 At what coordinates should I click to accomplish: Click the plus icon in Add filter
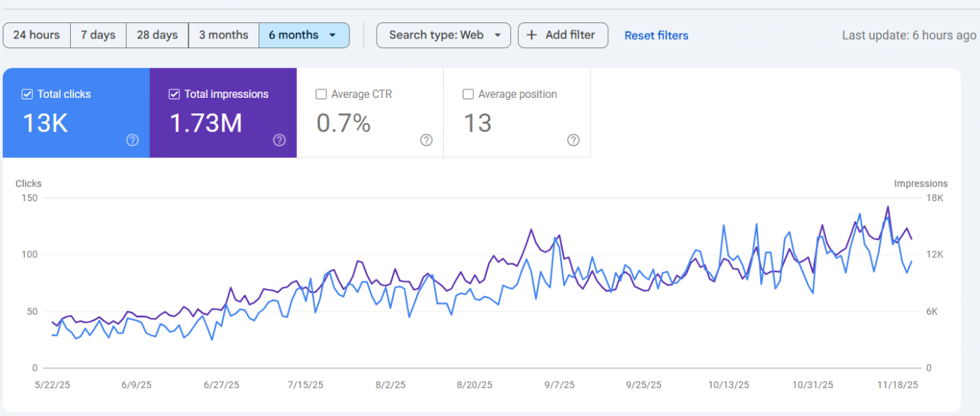(532, 35)
